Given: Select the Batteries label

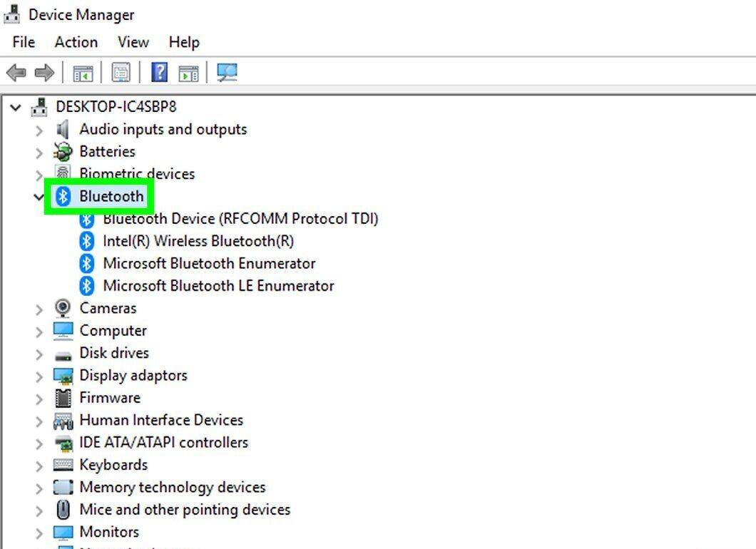Looking at the screenshot, I should click(107, 151).
